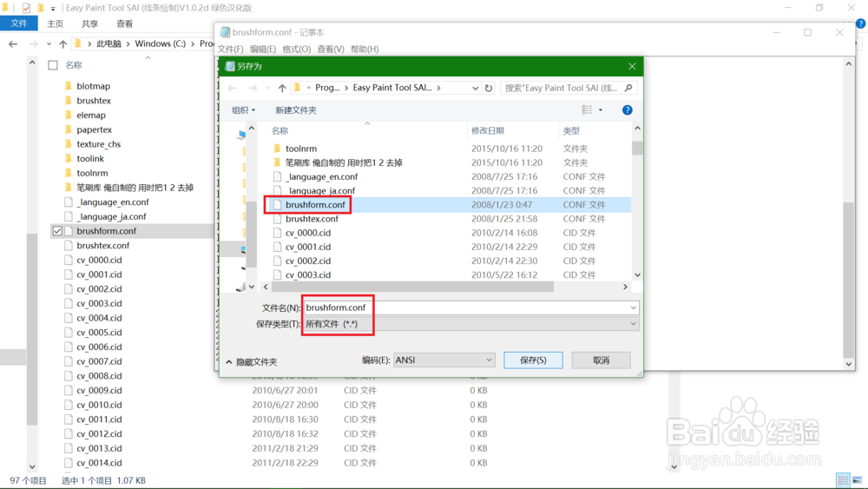Image resolution: width=868 pixels, height=489 pixels.
Task: Select cv_0002.cid in Save As list
Action: coord(308,261)
